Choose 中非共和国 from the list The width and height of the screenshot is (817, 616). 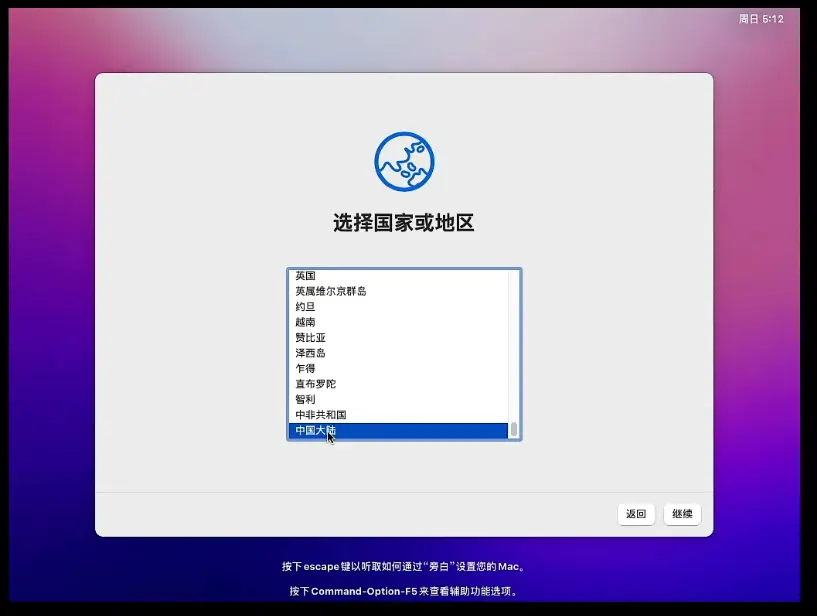320,415
